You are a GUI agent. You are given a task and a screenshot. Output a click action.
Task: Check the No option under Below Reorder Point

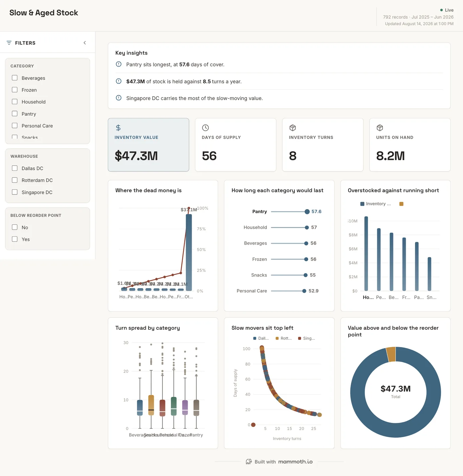tap(15, 227)
